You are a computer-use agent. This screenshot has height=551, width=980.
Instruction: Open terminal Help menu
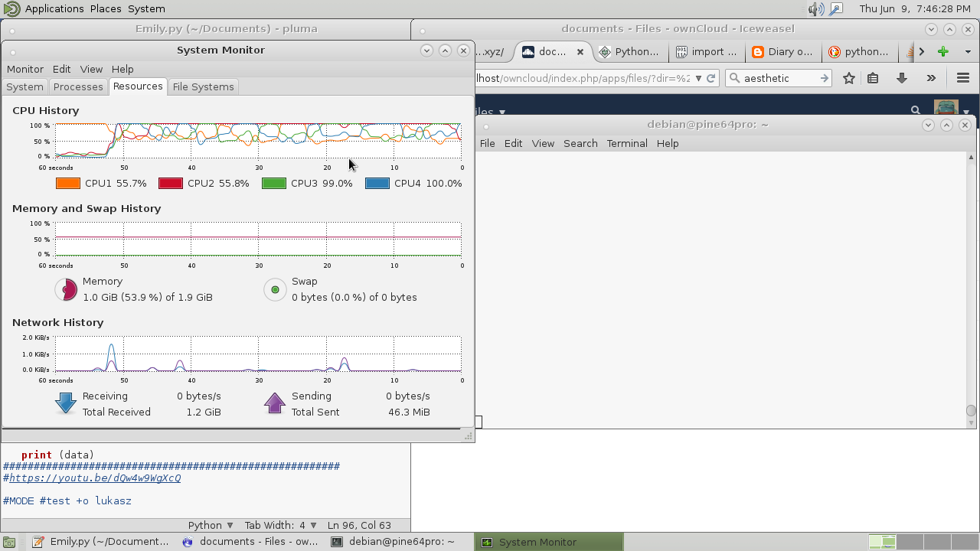pyautogui.click(x=668, y=143)
